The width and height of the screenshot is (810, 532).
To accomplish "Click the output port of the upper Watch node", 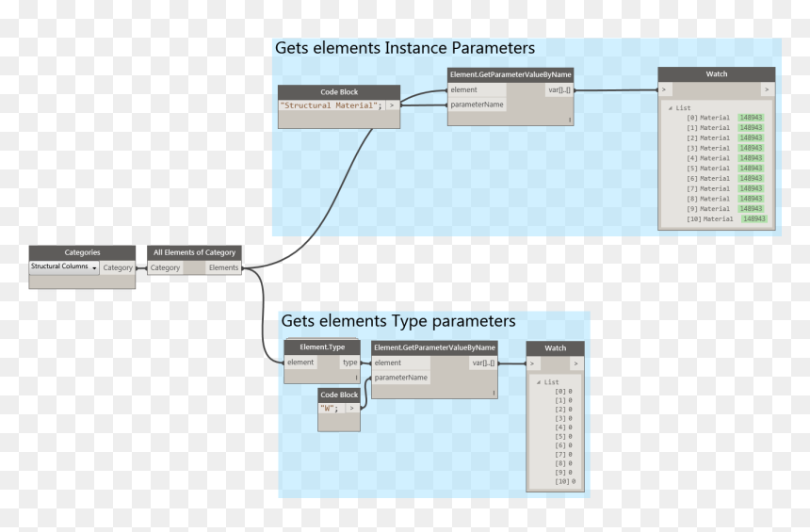I will click(767, 89).
